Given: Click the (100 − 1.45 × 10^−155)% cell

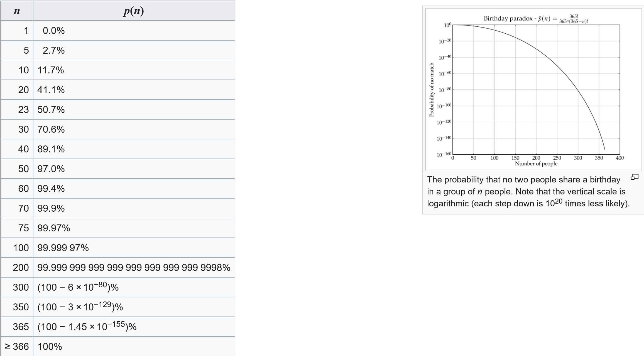Looking at the screenshot, I should pyautogui.click(x=134, y=327).
